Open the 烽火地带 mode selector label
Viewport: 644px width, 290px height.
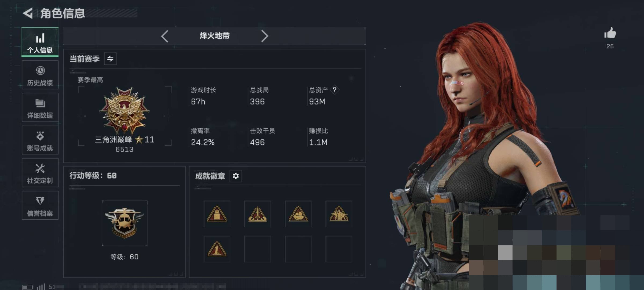point(215,36)
